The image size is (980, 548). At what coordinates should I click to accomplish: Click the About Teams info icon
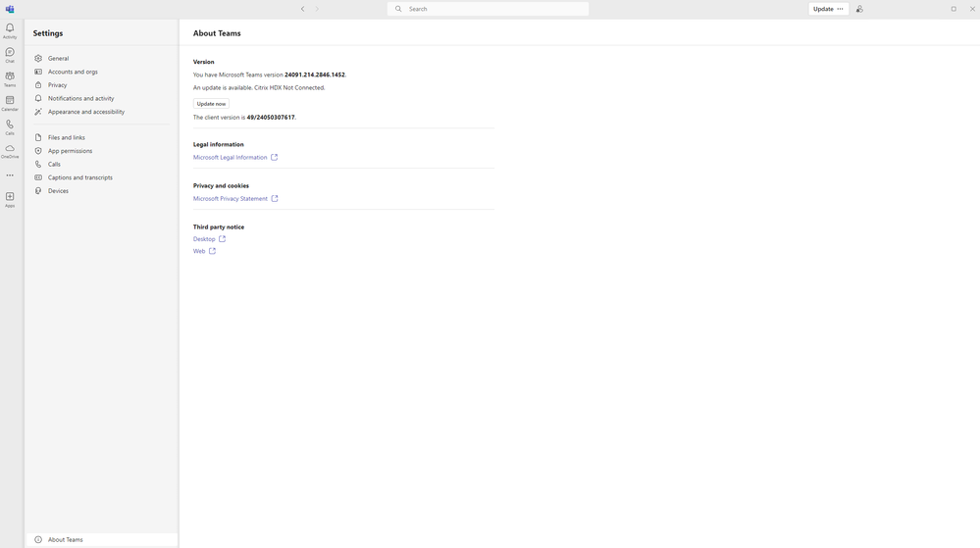(38, 540)
